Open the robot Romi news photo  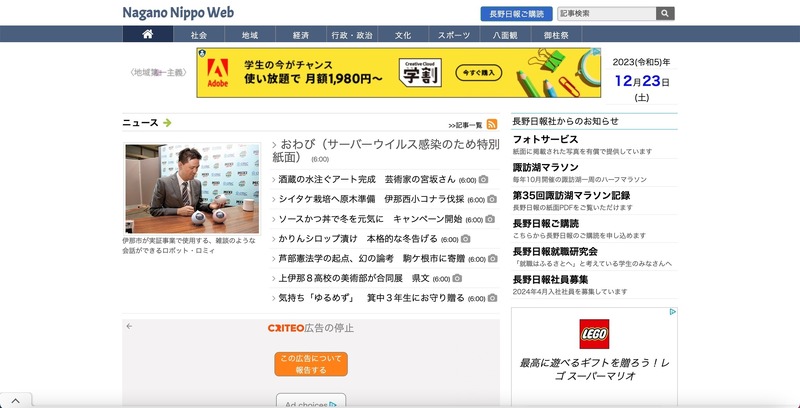[x=192, y=189]
